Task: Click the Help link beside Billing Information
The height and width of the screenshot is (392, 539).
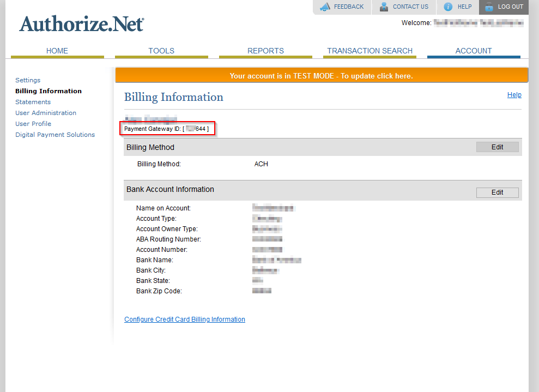Action: (514, 95)
